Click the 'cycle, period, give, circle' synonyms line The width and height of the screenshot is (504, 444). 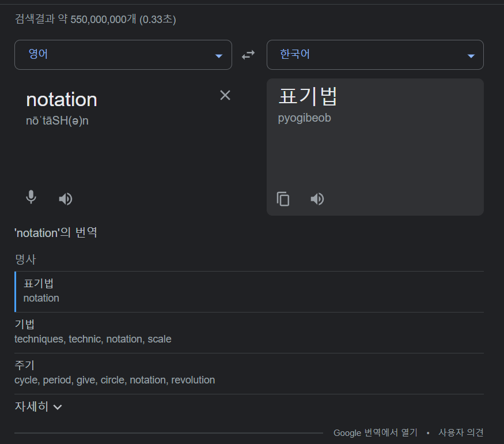coord(115,380)
